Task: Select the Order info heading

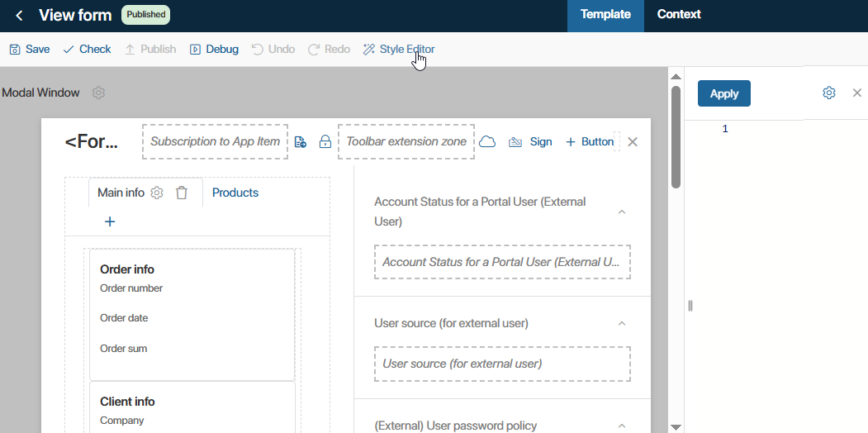Action: tap(126, 269)
